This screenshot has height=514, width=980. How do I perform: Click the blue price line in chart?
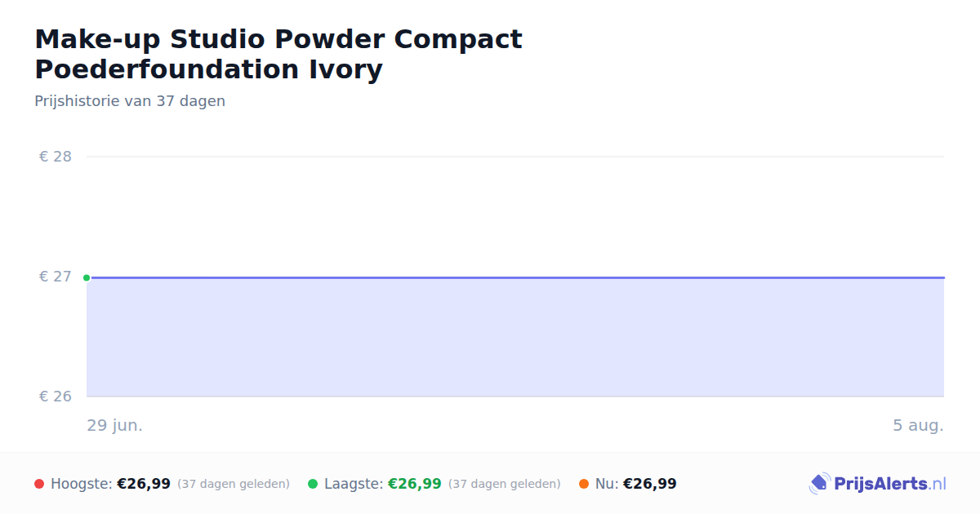click(x=515, y=277)
